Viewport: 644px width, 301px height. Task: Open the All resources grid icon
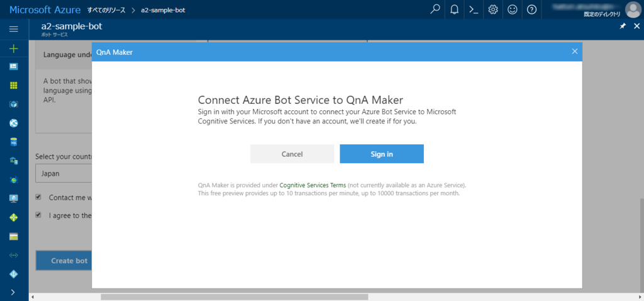click(x=14, y=86)
